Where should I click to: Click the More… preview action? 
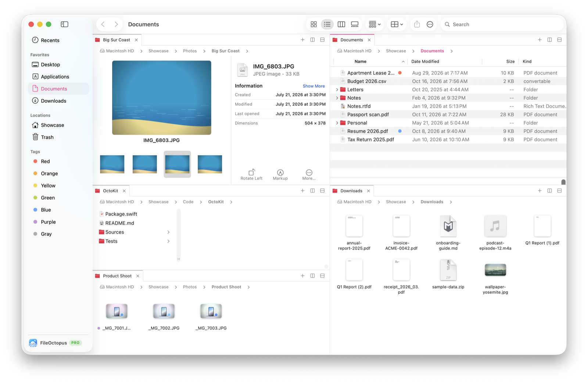[309, 174]
